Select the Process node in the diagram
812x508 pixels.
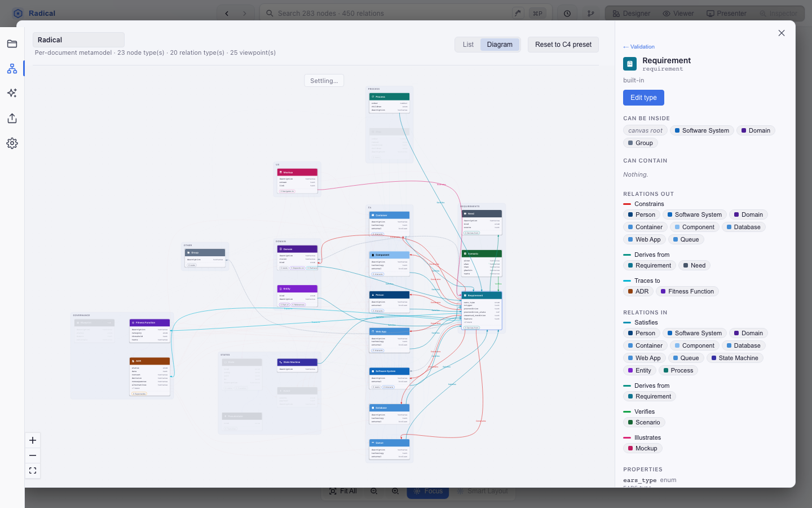(389, 103)
